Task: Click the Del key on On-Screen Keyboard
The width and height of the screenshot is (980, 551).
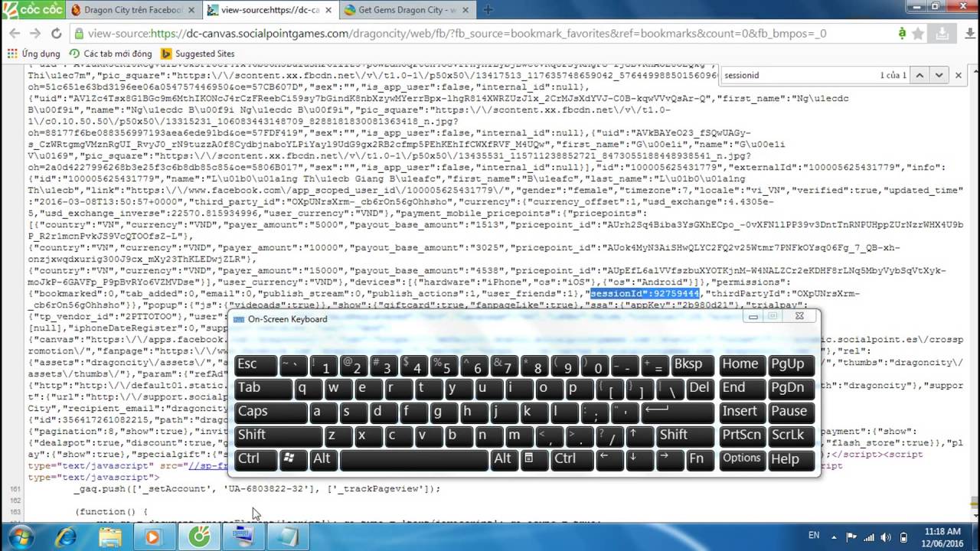Action: 701,388
